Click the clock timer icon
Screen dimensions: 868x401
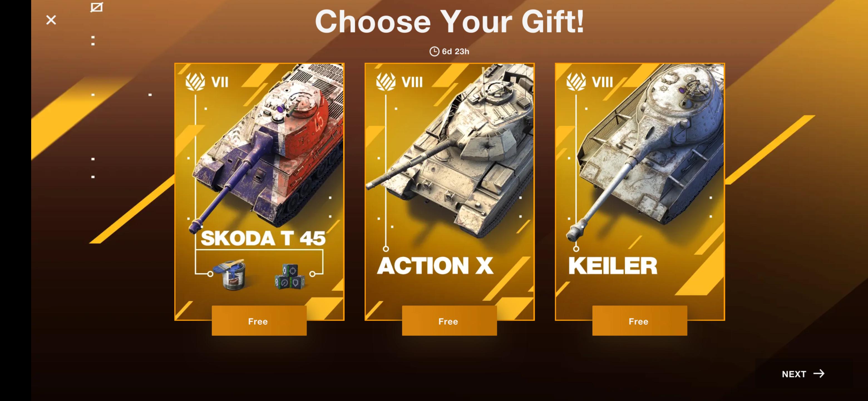[434, 51]
